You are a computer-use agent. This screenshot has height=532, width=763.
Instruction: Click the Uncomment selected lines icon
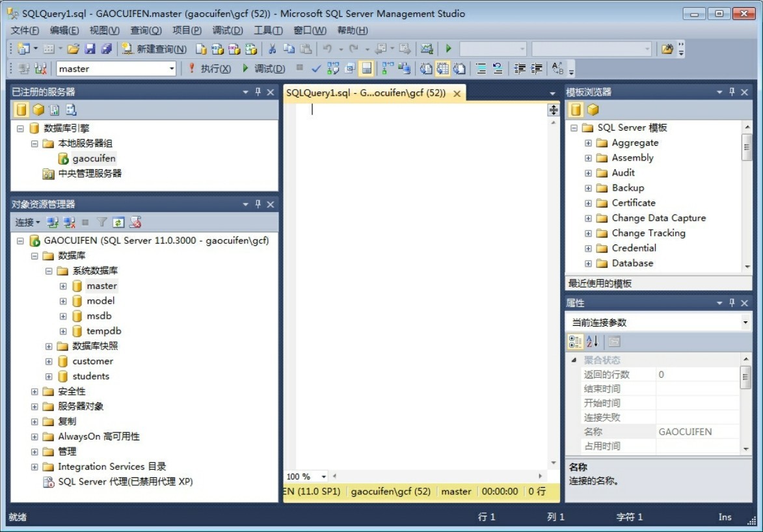point(498,69)
